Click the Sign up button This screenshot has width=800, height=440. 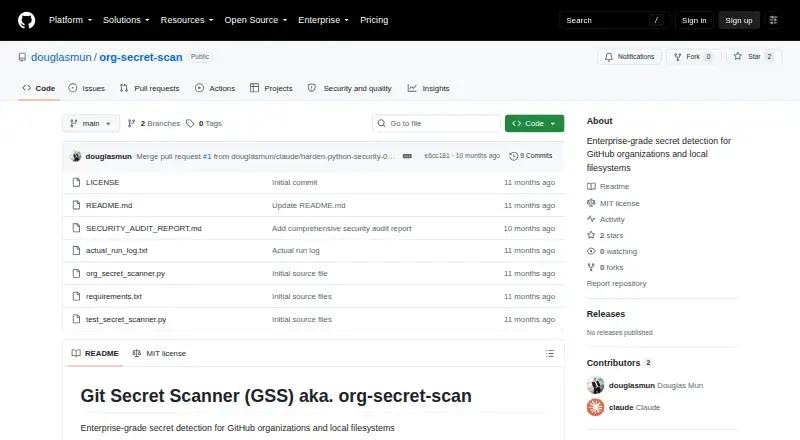pyautogui.click(x=739, y=20)
